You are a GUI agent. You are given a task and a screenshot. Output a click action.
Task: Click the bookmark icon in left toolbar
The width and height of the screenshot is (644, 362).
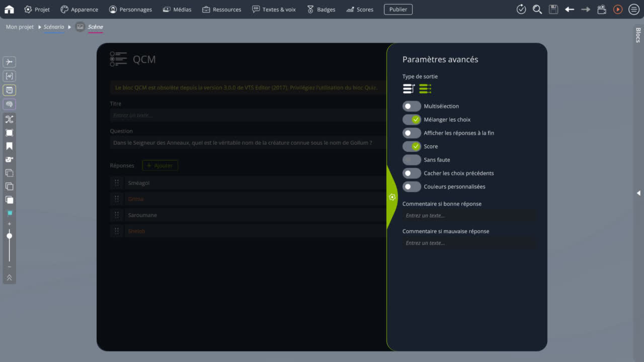point(9,146)
